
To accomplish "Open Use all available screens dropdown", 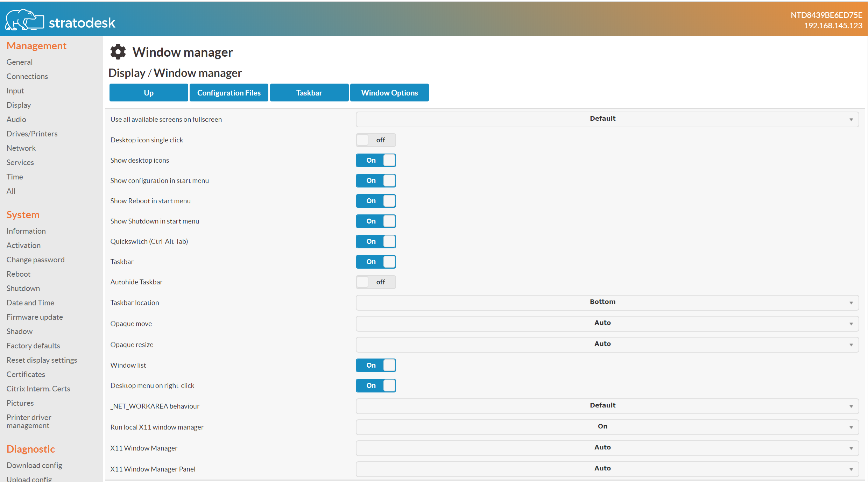I will click(x=607, y=119).
